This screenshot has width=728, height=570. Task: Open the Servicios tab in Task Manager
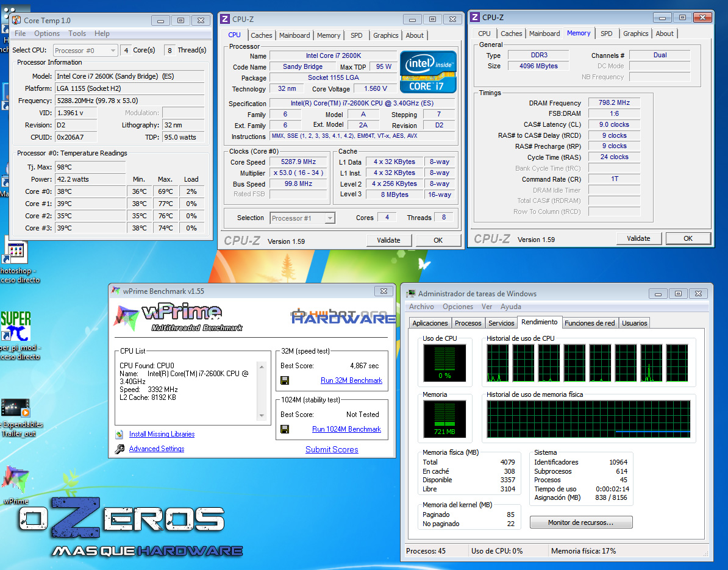click(x=501, y=323)
